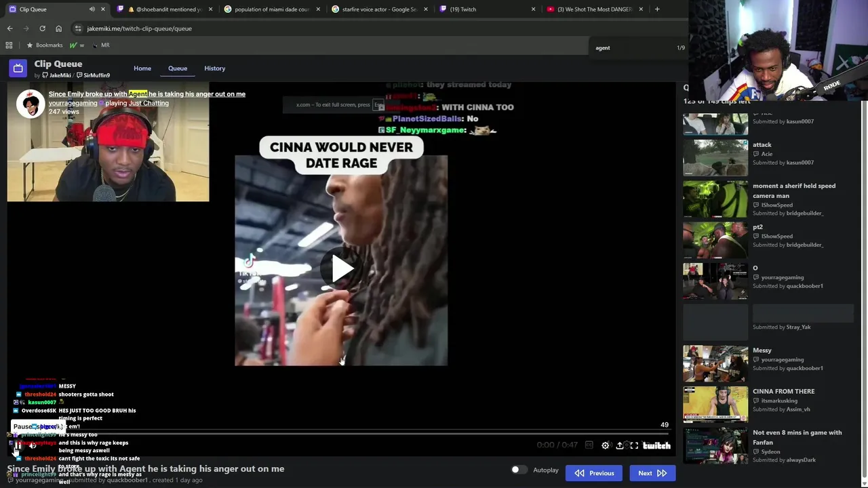Viewport: 868px width, 488px height.
Task: Close the Clip Queue browser tab
Action: (x=103, y=9)
